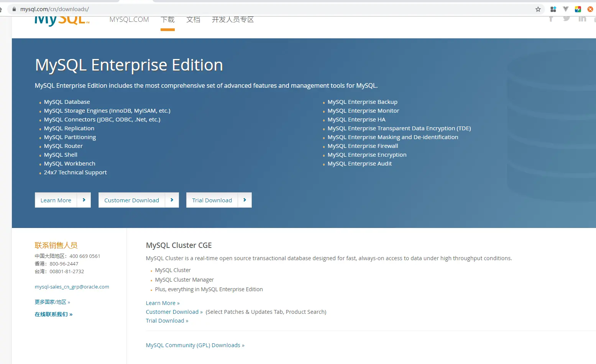The image size is (596, 364).
Task: Open Cluster CGE Trial Download link
Action: [167, 321]
